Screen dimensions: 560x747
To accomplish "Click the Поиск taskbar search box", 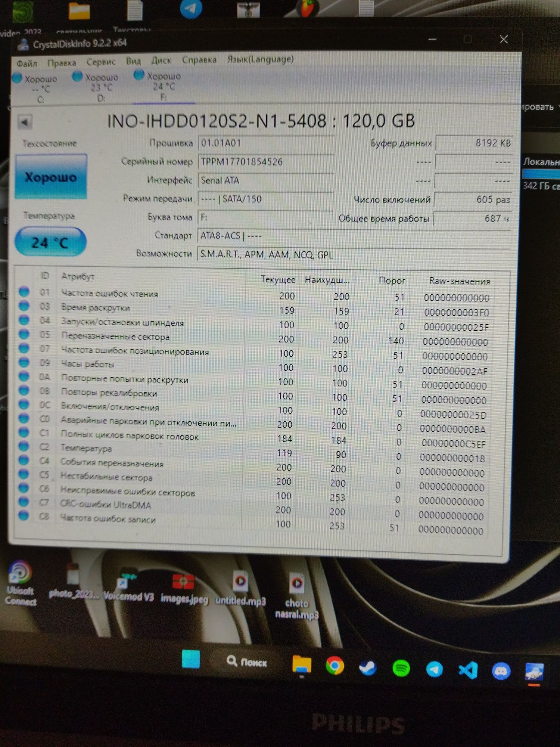I will tap(247, 662).
